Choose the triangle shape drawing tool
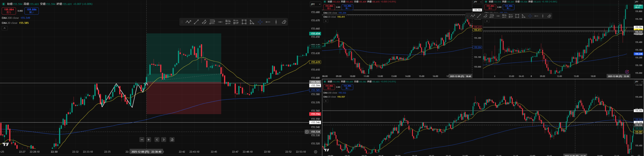The height and width of the screenshot is (156, 644). click(x=252, y=22)
